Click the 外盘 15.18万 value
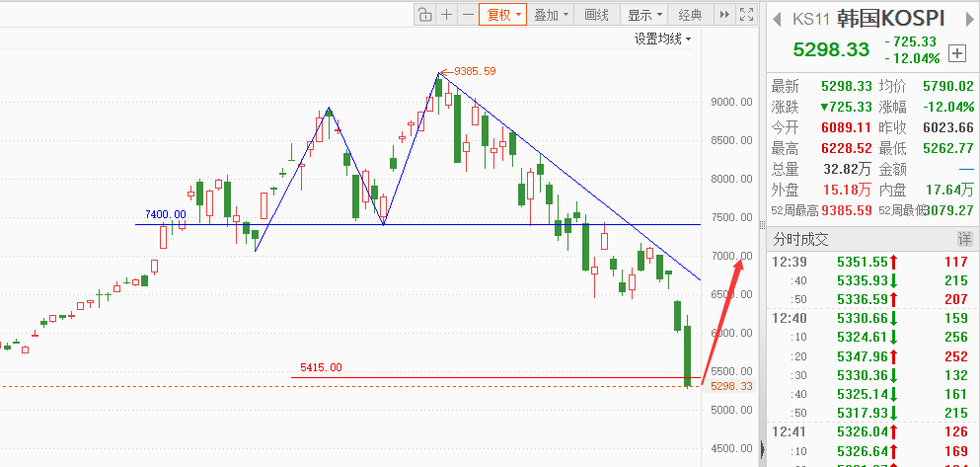 (846, 190)
